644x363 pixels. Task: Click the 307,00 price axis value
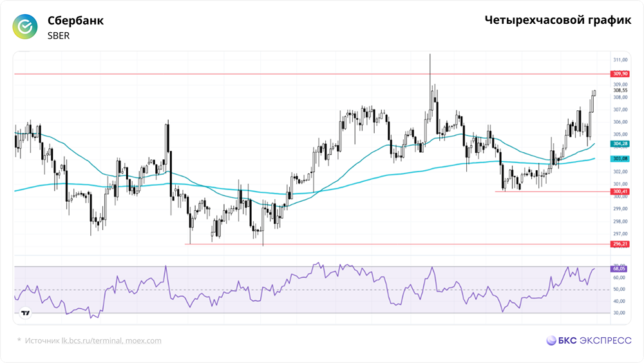pyautogui.click(x=620, y=110)
